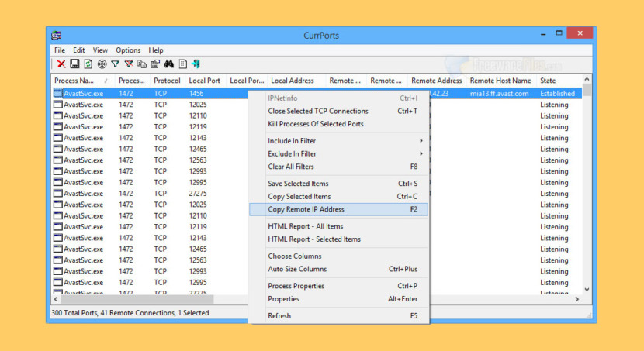
Task: Choose HTML Report - All Items
Action: tap(339, 226)
